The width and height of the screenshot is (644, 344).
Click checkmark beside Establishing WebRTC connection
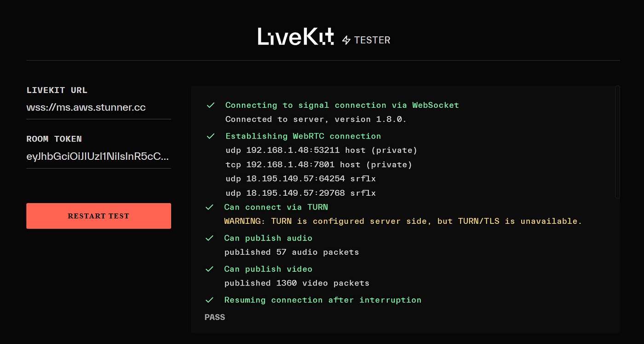coord(211,136)
